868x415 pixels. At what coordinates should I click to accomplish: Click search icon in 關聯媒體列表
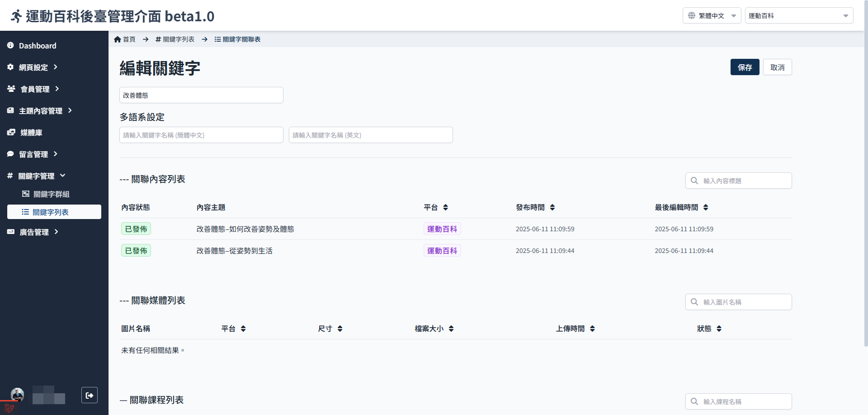click(x=694, y=302)
